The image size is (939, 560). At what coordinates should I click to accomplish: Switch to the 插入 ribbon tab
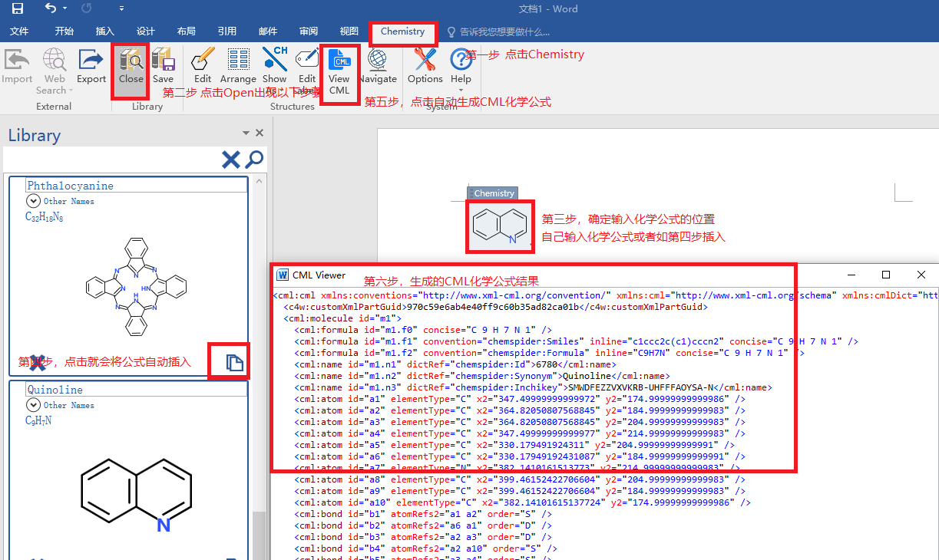pyautogui.click(x=105, y=31)
